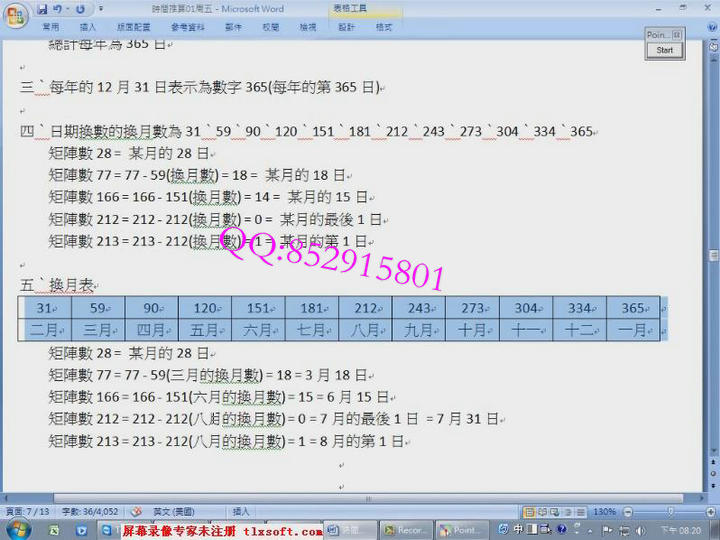720x540 pixels.
Task: Click the zoom in plus button
Action: coord(712,511)
